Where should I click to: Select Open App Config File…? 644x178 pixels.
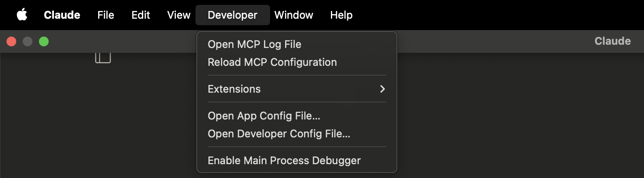point(297,116)
